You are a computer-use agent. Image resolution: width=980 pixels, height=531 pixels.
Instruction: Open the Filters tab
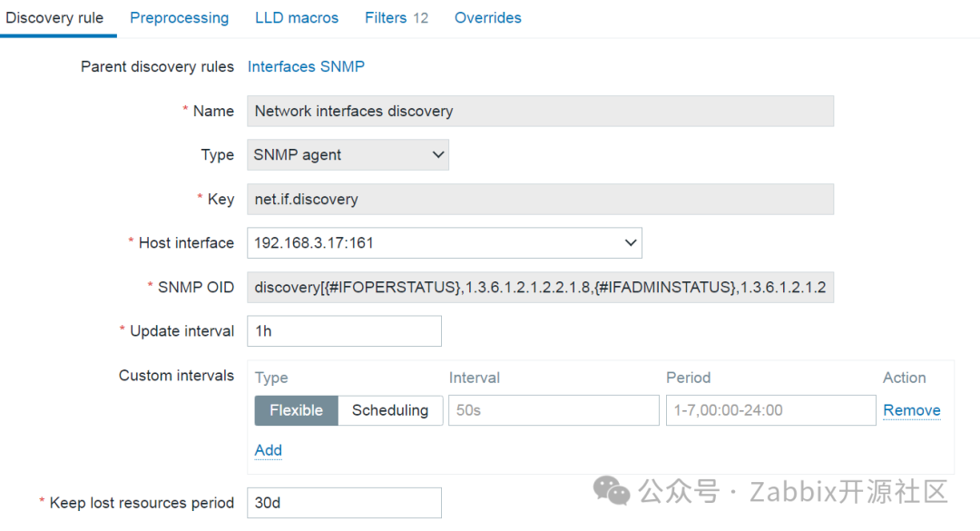coord(397,18)
